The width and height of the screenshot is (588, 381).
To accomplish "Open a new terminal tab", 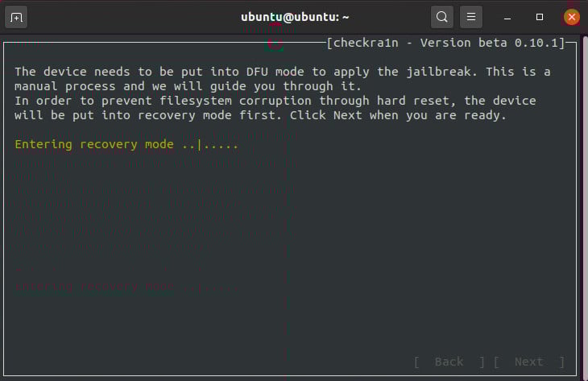I will pyautogui.click(x=17, y=17).
